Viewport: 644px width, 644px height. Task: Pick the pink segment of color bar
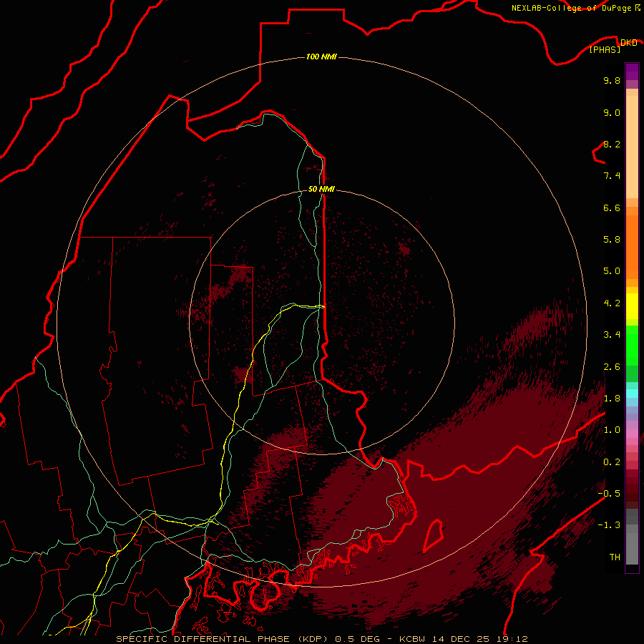point(632,434)
